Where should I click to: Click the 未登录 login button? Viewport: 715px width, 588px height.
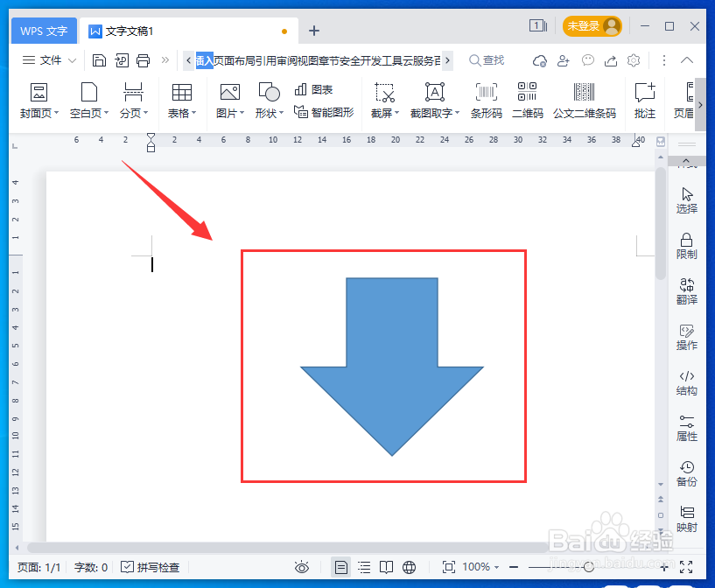click(592, 25)
